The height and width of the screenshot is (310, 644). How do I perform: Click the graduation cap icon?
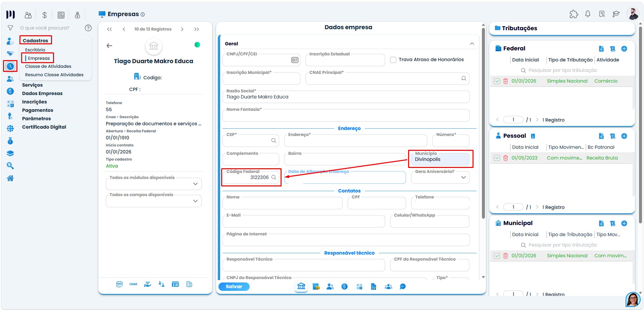[616, 14]
